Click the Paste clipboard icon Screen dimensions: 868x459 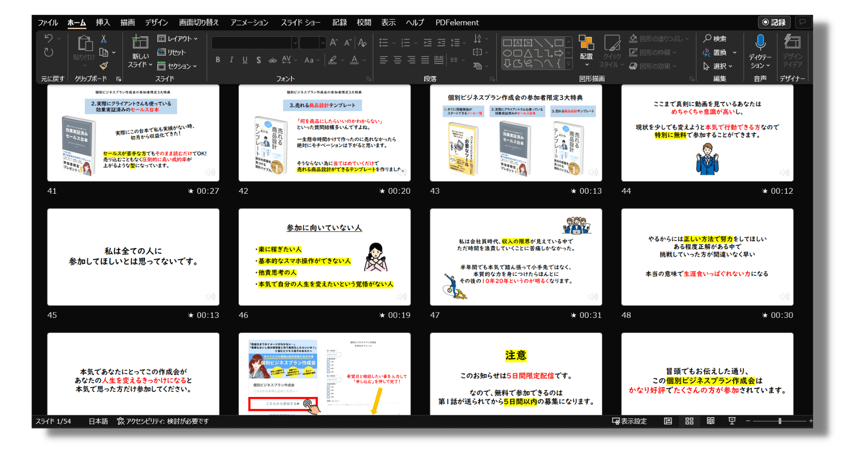coord(85,44)
